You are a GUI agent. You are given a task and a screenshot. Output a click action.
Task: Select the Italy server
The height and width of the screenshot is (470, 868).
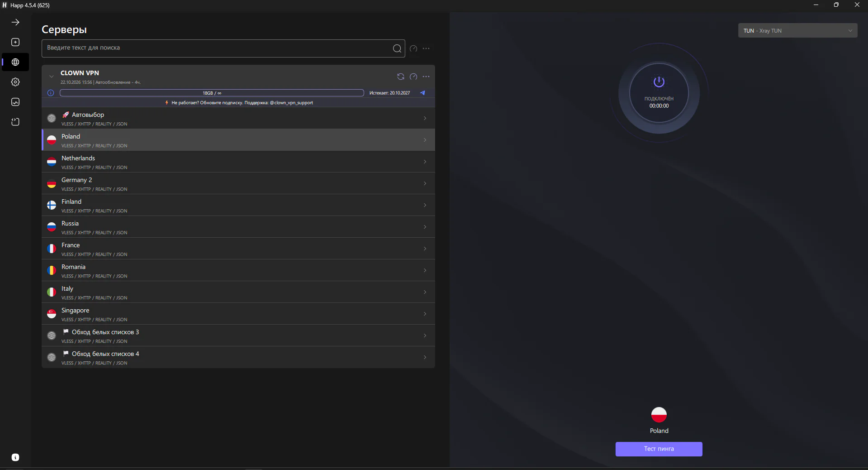coord(238,292)
